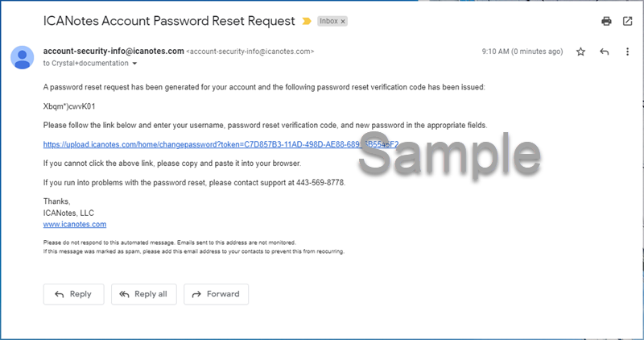
Task: Print this email with the printer icon
Action: [606, 22]
